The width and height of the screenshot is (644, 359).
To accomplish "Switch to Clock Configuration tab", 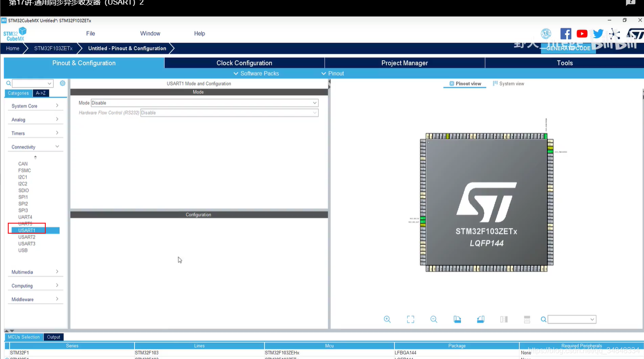I will (x=244, y=63).
